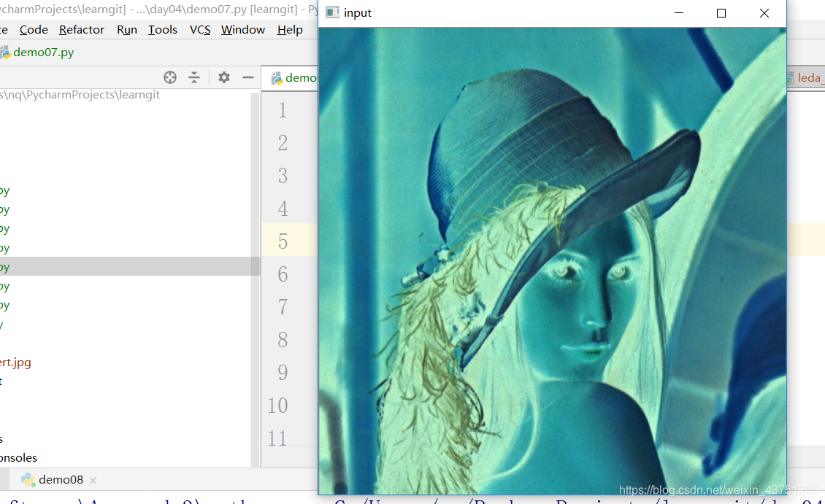
Task: Click line number 11 in editor gutter
Action: tap(277, 438)
